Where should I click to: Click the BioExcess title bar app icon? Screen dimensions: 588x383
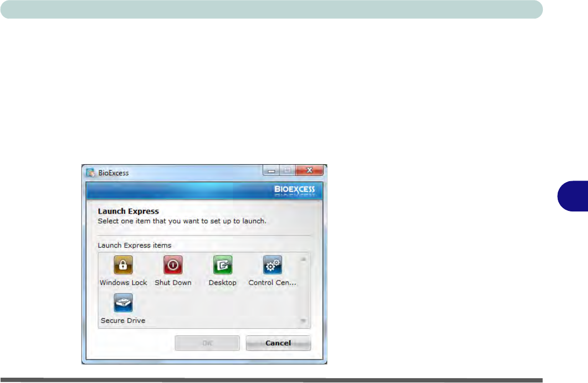90,173
